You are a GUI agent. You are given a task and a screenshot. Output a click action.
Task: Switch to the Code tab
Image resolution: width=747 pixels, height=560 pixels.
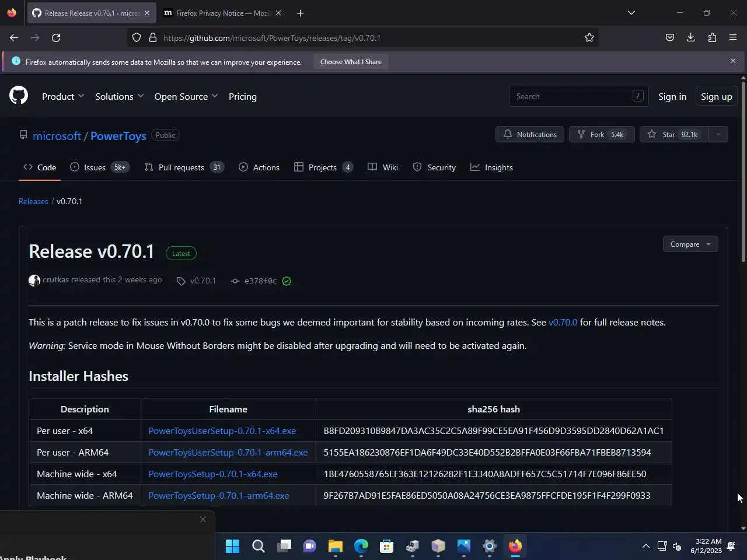(40, 167)
